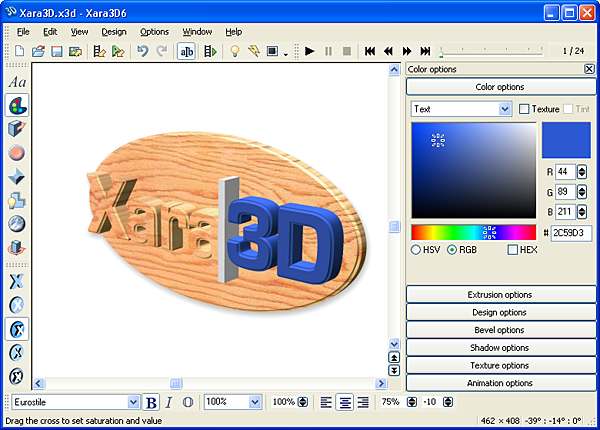Click the New document icon
This screenshot has height=430, width=600.
point(20,50)
